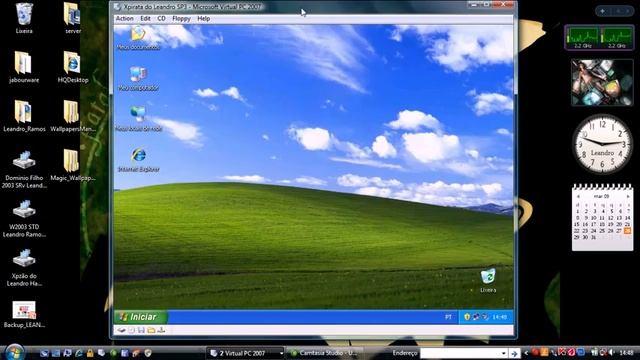Image resolution: width=640 pixels, height=360 pixels.
Task: Click the padlock icon in Quick Launch
Action: [x=90, y=353]
